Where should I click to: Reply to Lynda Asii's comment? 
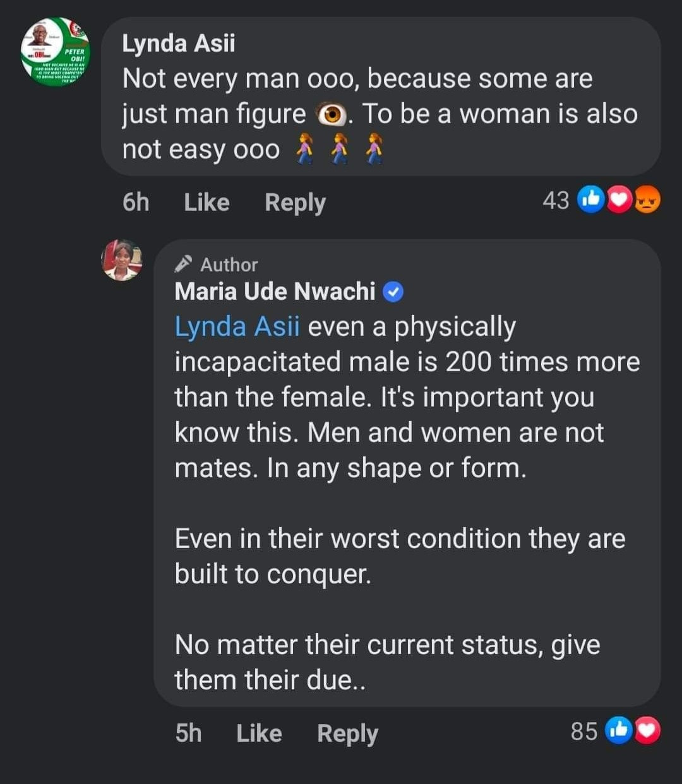295,203
